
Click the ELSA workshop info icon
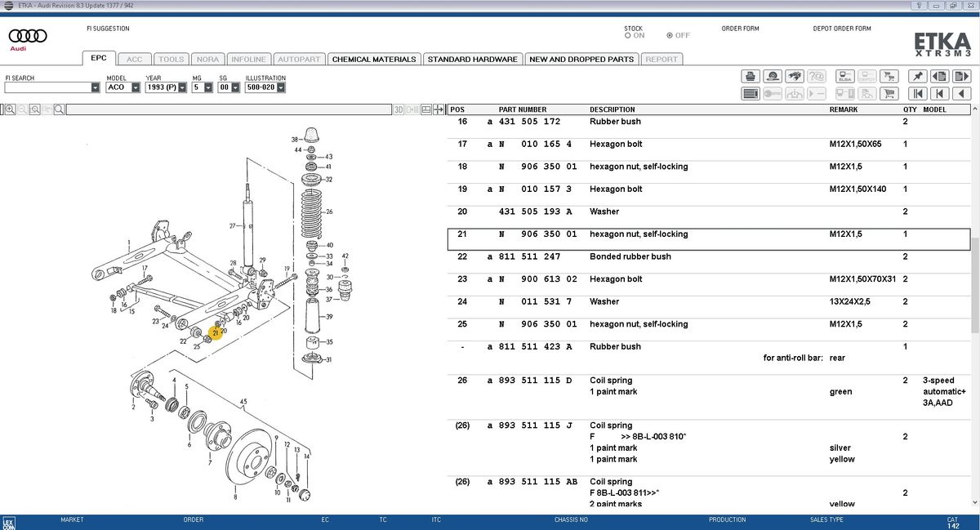coord(844,76)
